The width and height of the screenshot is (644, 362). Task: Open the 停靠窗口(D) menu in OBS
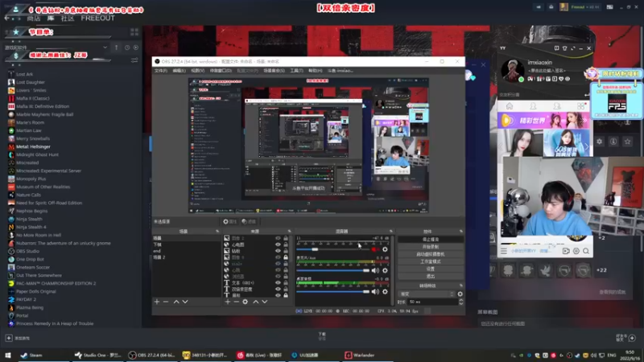click(x=221, y=71)
